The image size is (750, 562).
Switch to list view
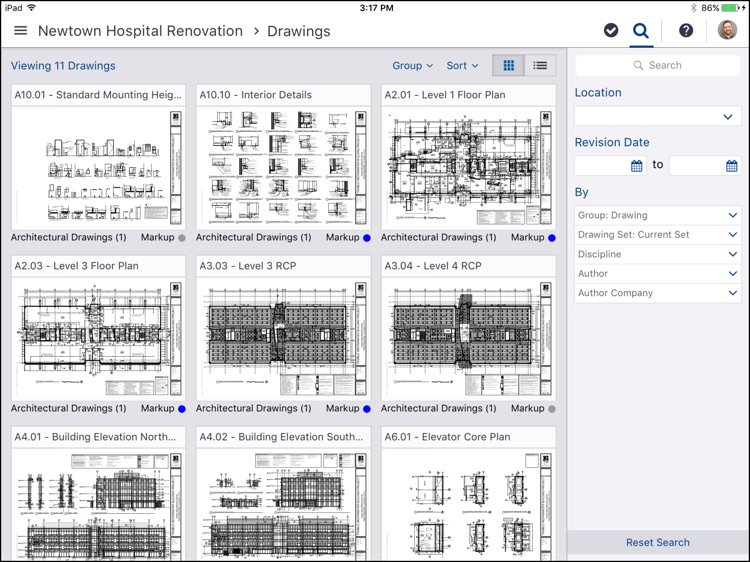tap(540, 66)
